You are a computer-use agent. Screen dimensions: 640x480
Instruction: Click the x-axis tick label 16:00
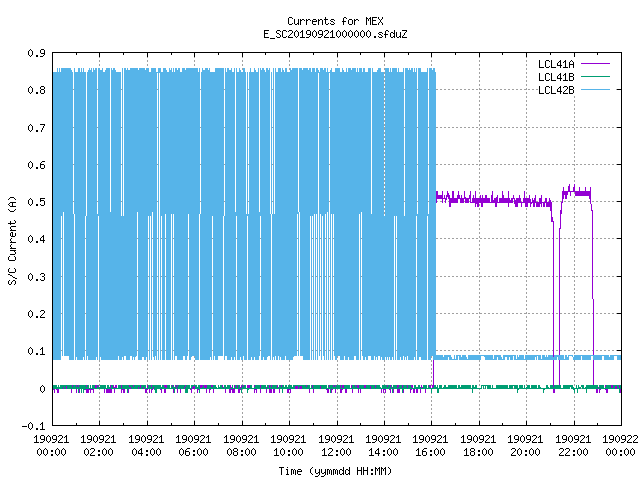pos(431,452)
